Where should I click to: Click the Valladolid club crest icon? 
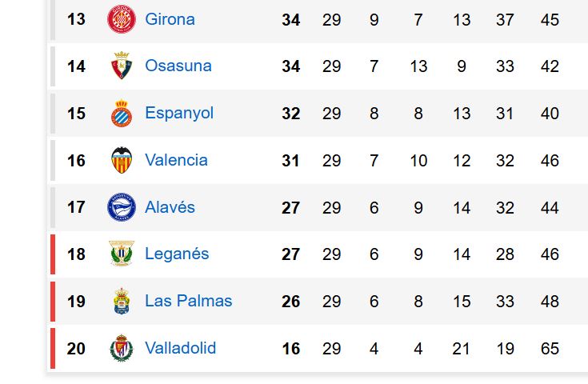(x=122, y=348)
